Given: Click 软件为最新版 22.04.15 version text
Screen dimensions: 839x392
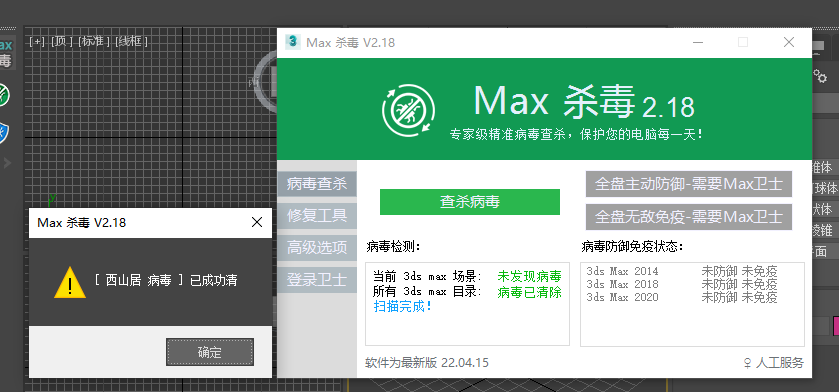Looking at the screenshot, I should (427, 363).
